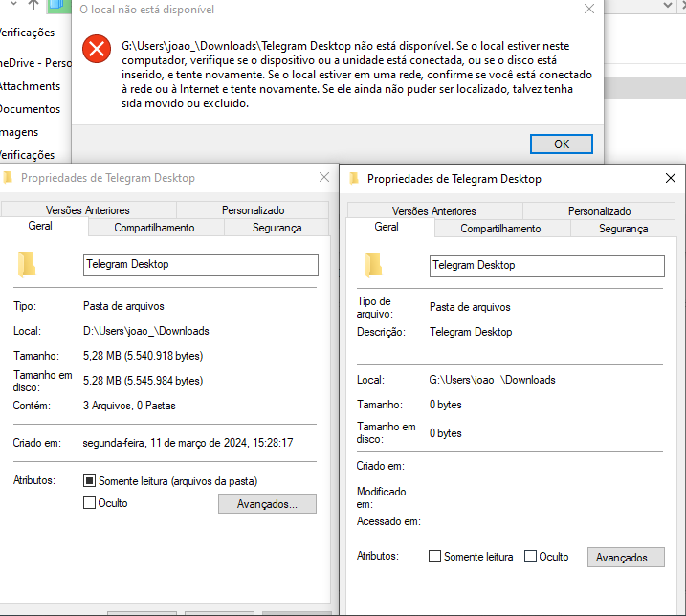The width and height of the screenshot is (686, 616).
Task: Click the error message text in the dialog
Action: 357,75
